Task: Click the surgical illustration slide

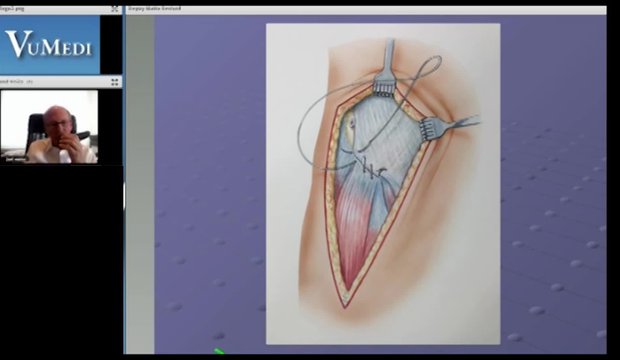Action: coord(383,184)
